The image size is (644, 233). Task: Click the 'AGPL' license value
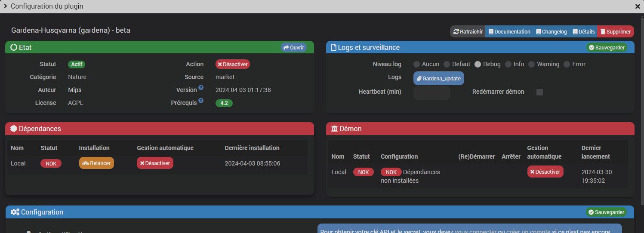coord(76,103)
